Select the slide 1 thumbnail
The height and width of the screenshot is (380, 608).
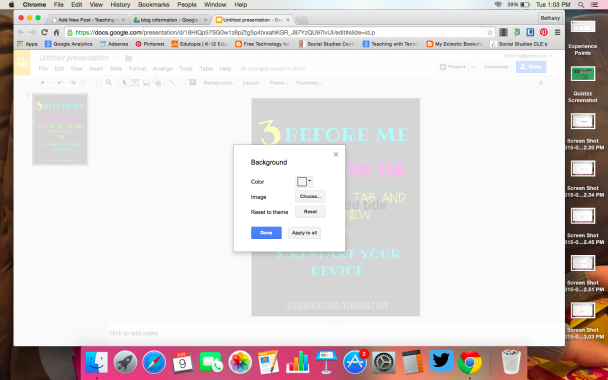coord(60,130)
